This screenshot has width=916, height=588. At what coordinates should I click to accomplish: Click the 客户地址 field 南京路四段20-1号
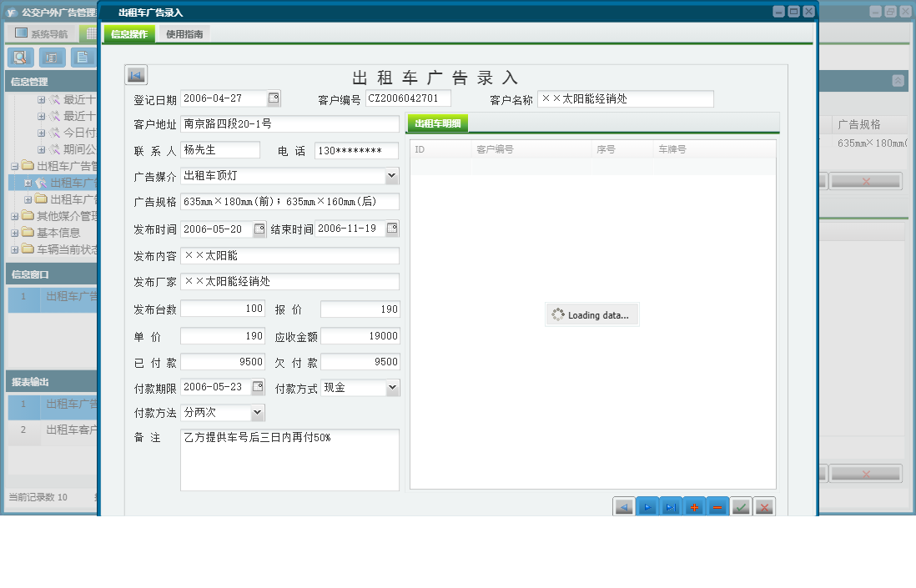click(x=289, y=123)
